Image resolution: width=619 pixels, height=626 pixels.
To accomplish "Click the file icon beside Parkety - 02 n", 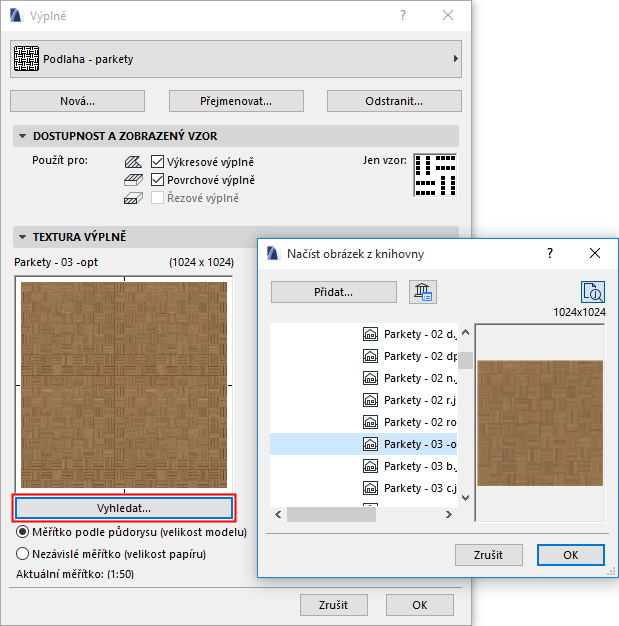I will pos(370,378).
